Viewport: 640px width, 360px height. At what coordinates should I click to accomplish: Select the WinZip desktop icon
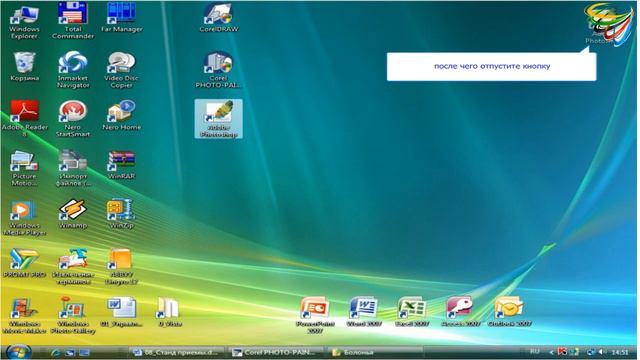tap(121, 214)
